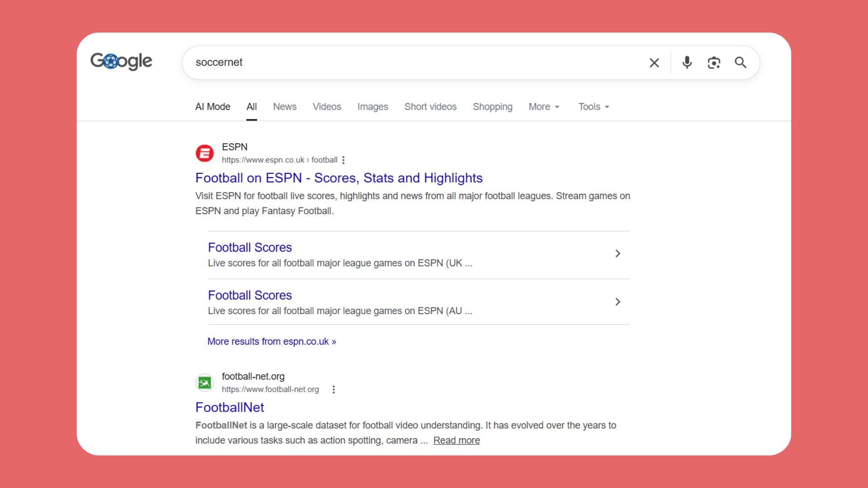
Task: Click the magnifying glass search icon
Action: click(741, 62)
